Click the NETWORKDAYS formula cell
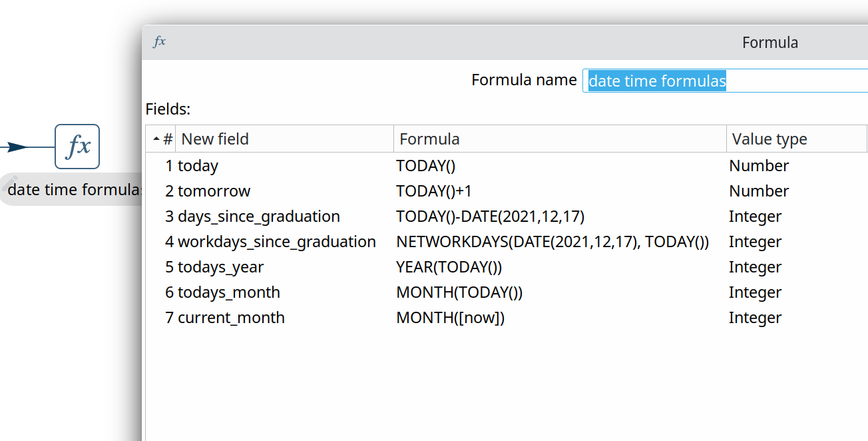This screenshot has height=441, width=868. (x=552, y=242)
